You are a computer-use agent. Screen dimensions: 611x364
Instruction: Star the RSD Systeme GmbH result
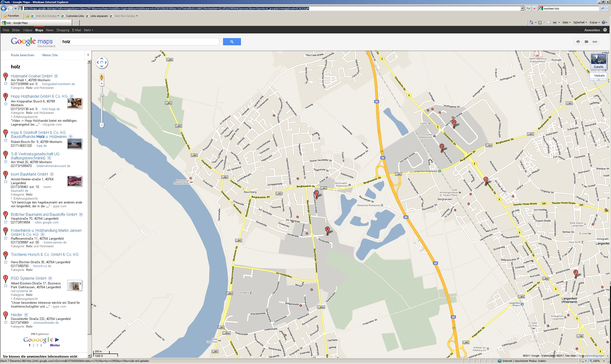pos(6,286)
